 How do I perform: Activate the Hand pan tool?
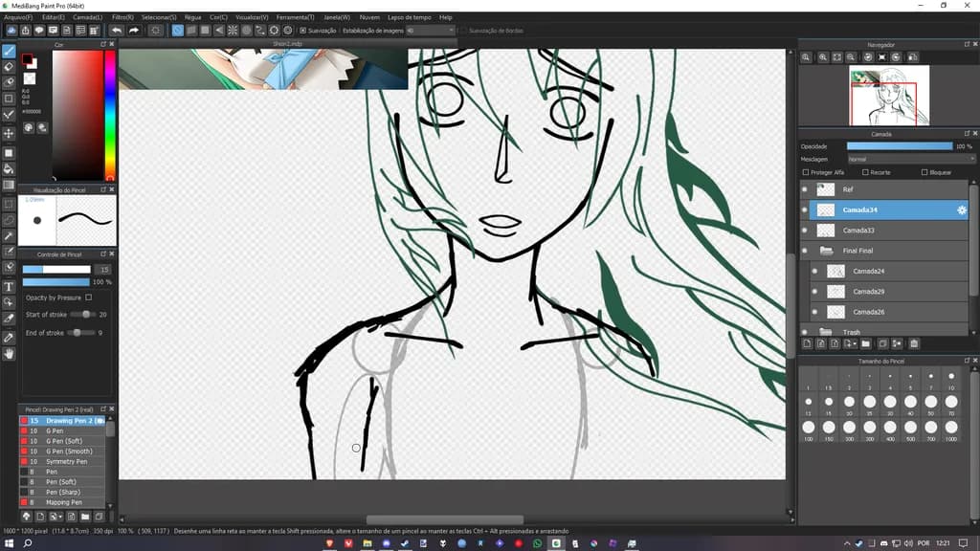pyautogui.click(x=9, y=354)
